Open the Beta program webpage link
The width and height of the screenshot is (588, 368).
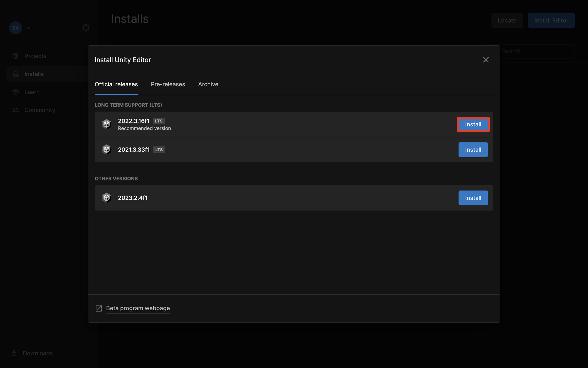click(138, 308)
